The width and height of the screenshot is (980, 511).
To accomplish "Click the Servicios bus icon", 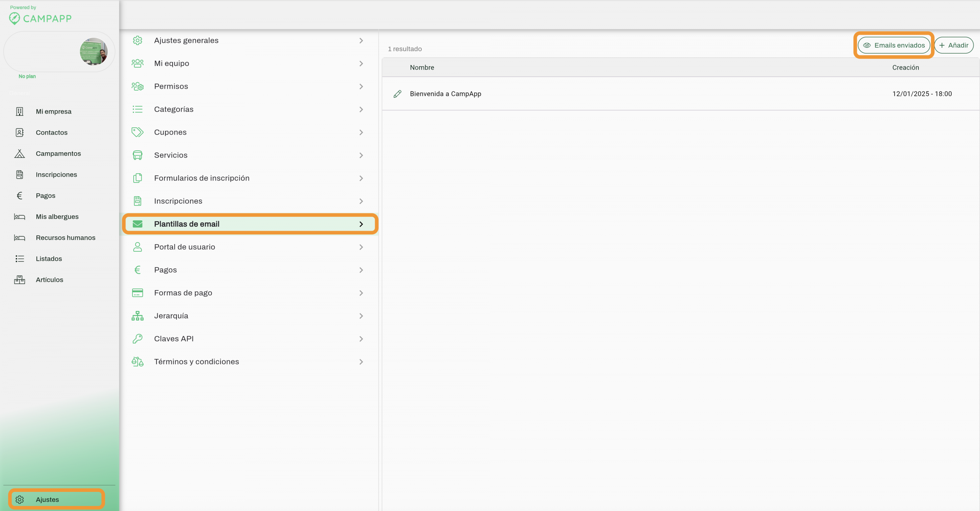I will coord(137,155).
